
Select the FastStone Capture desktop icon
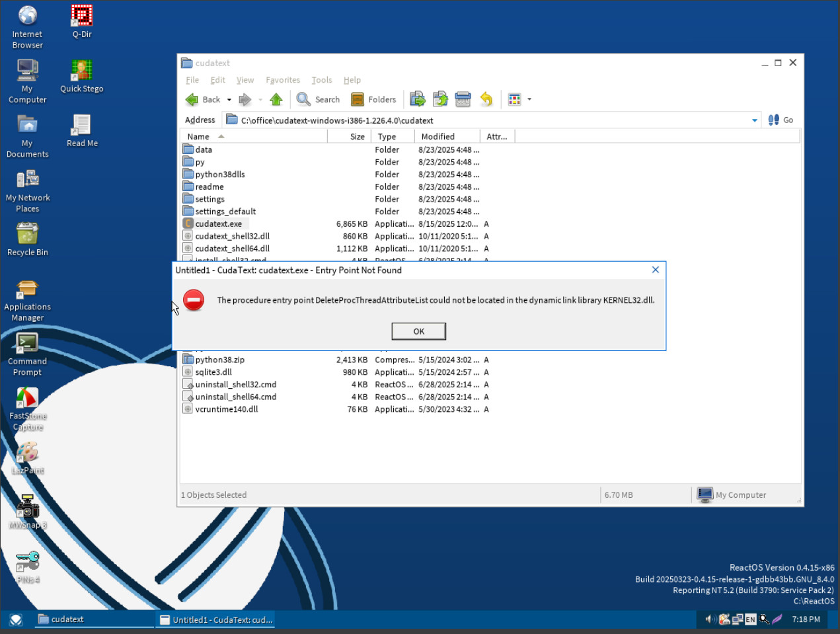point(27,409)
